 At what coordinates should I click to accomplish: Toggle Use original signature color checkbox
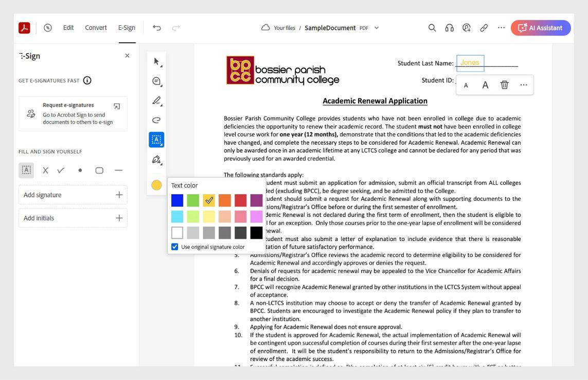click(x=175, y=247)
